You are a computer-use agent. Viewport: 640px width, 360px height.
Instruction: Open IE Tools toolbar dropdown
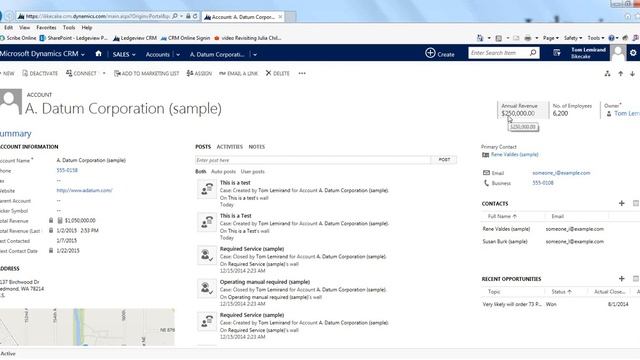pyautogui.click(x=596, y=38)
